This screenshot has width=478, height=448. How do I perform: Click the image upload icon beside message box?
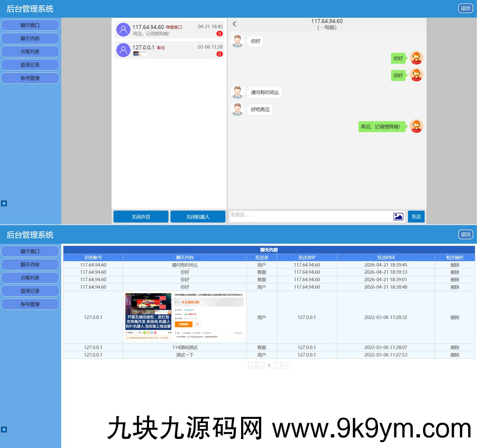pyautogui.click(x=398, y=217)
